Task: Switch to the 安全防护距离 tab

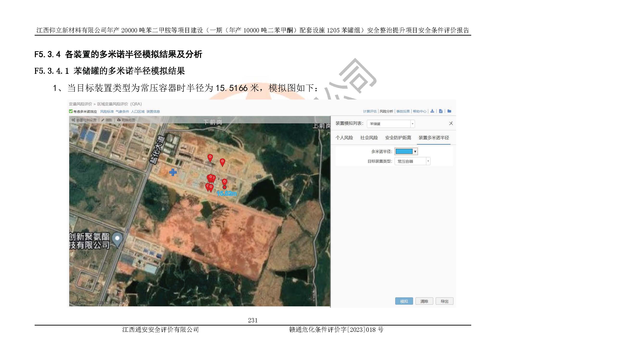Action: [x=398, y=138]
